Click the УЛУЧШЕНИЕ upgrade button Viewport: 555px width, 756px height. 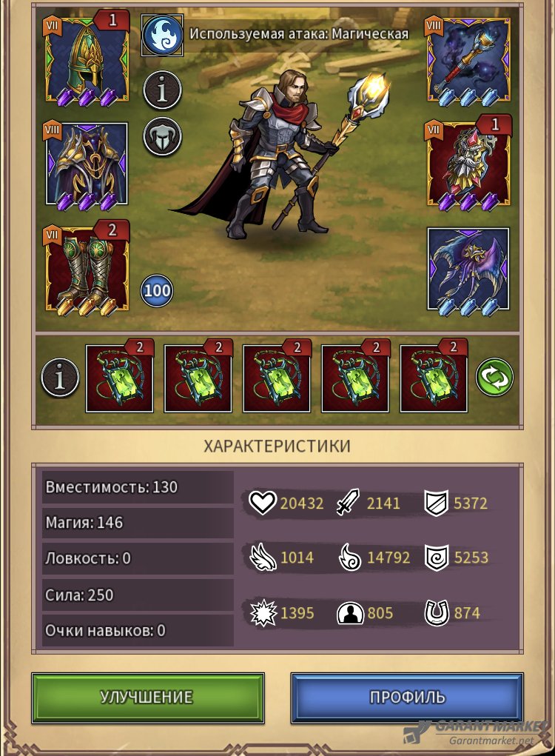[x=148, y=698]
